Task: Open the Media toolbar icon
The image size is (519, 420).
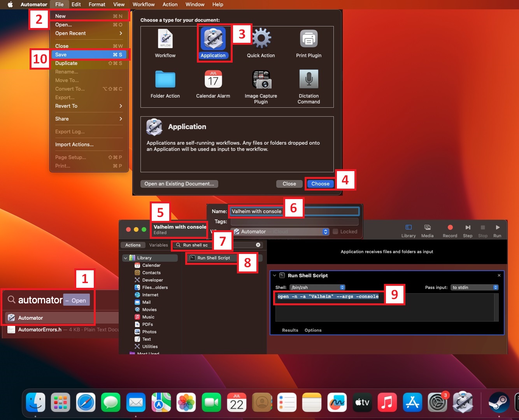Action: click(427, 227)
